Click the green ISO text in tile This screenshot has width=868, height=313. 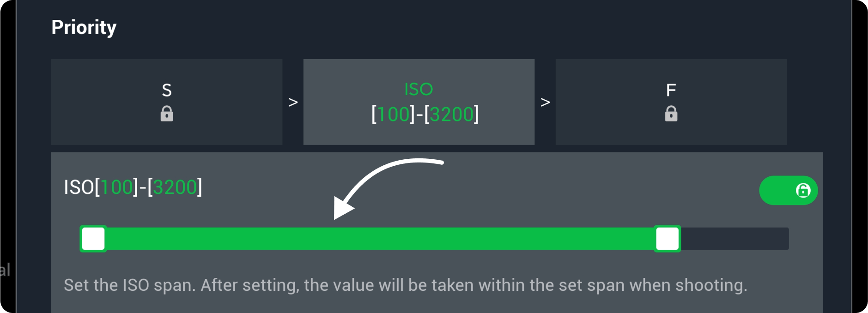tap(419, 89)
